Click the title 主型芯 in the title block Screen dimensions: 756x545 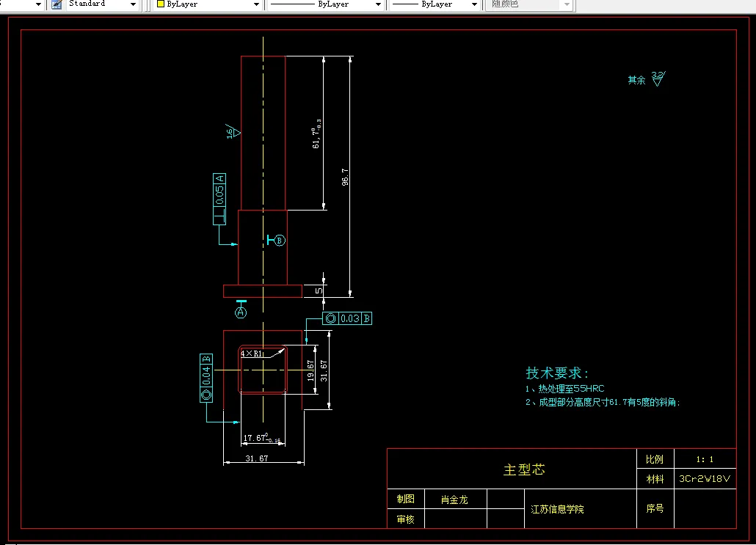click(x=524, y=470)
